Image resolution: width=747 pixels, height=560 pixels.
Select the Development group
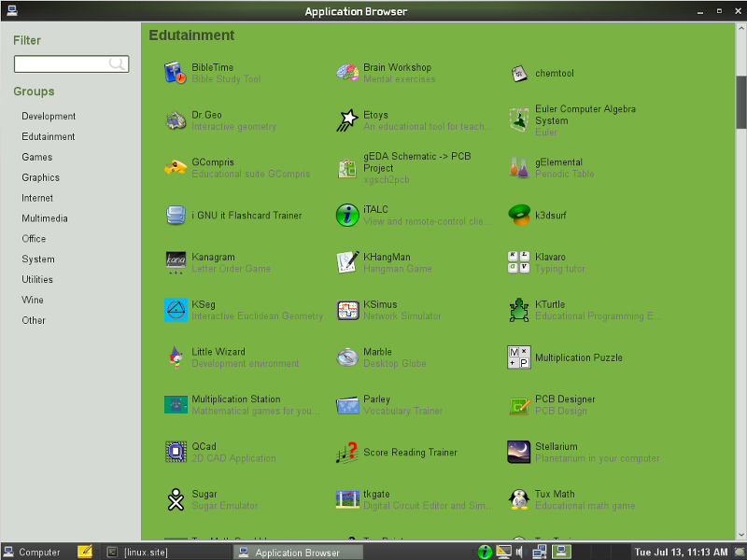(x=49, y=117)
